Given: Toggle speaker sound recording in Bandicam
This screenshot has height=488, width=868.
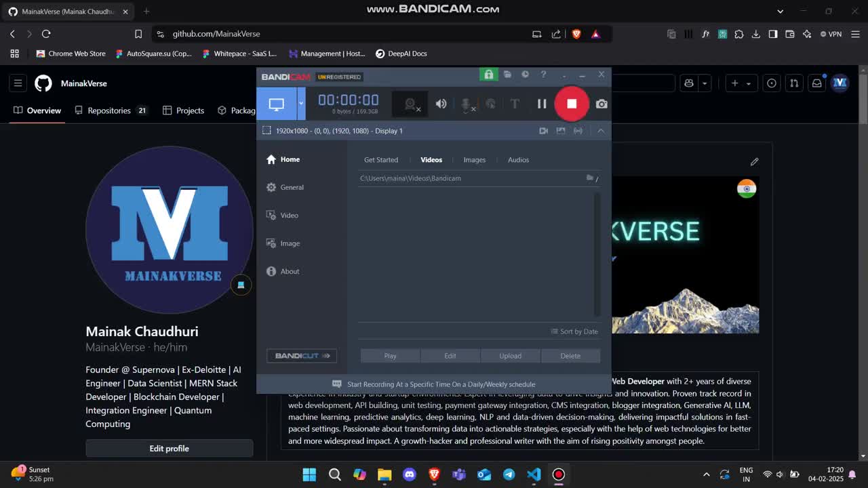Looking at the screenshot, I should point(441,104).
